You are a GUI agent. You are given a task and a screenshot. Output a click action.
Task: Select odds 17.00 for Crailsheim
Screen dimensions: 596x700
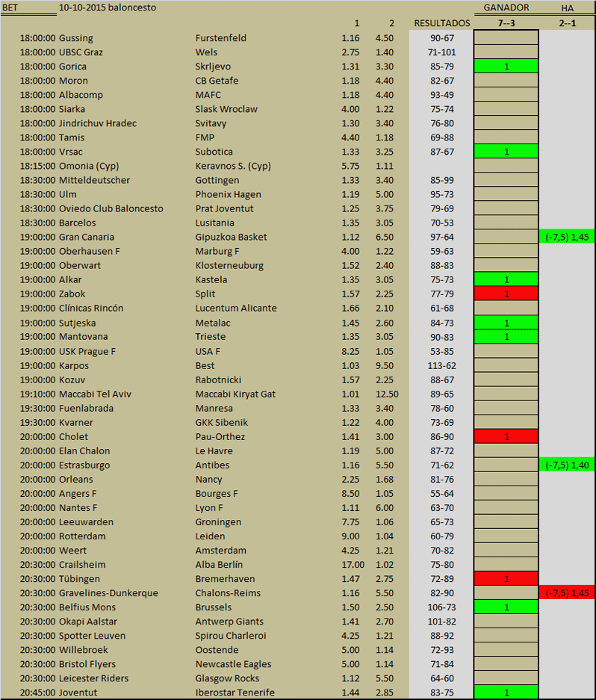pyautogui.click(x=353, y=565)
